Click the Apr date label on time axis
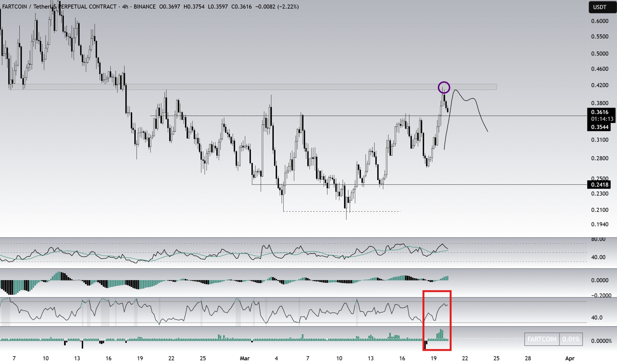617x364 pixels. tap(570, 358)
